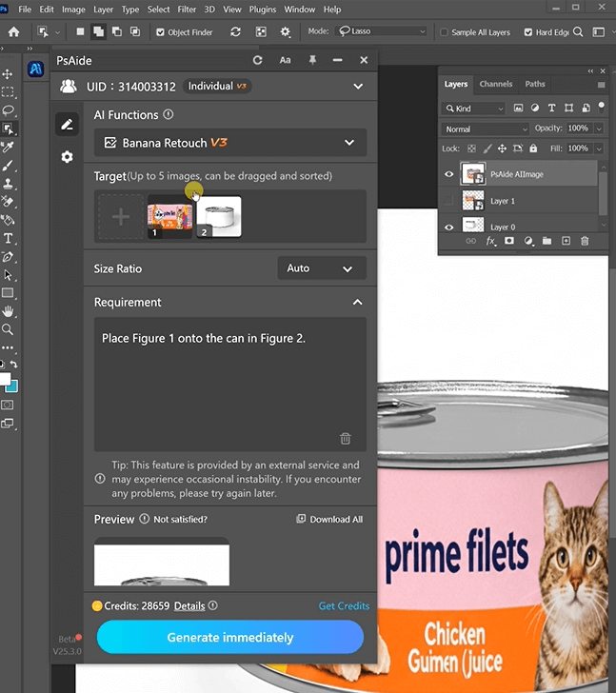This screenshot has height=693, width=616.
Task: Click the Get Credits link
Action: tap(344, 606)
